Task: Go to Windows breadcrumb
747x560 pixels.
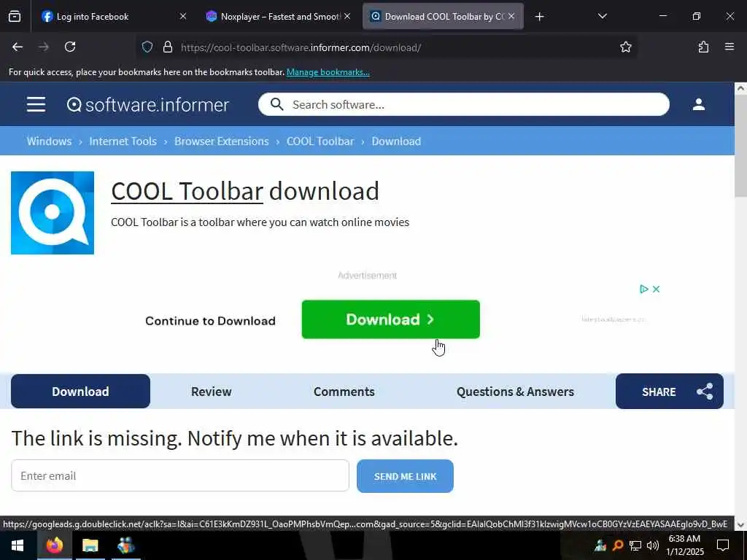Action: (x=49, y=141)
